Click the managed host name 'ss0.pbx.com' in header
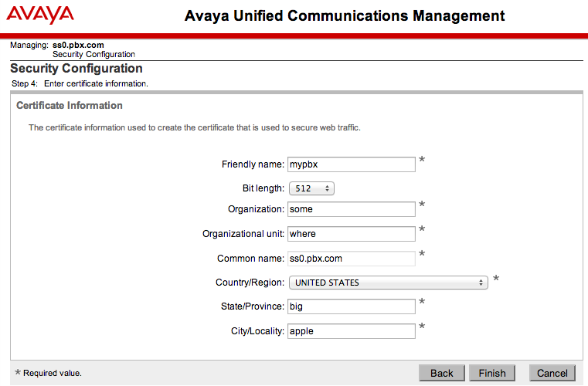 point(78,45)
